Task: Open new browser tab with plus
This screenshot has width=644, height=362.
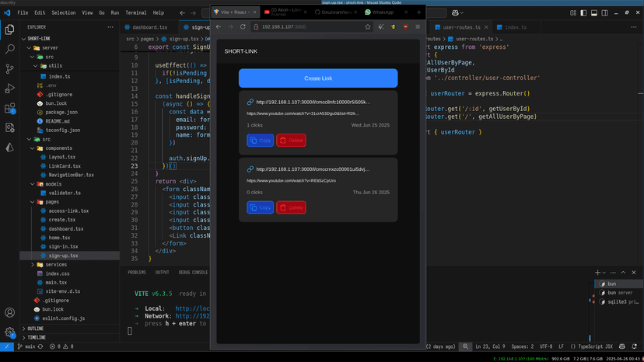Action: point(418,12)
